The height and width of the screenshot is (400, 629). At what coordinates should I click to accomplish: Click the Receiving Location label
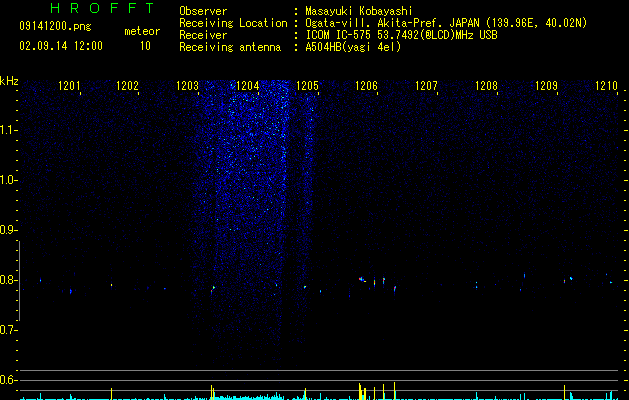tap(233, 23)
